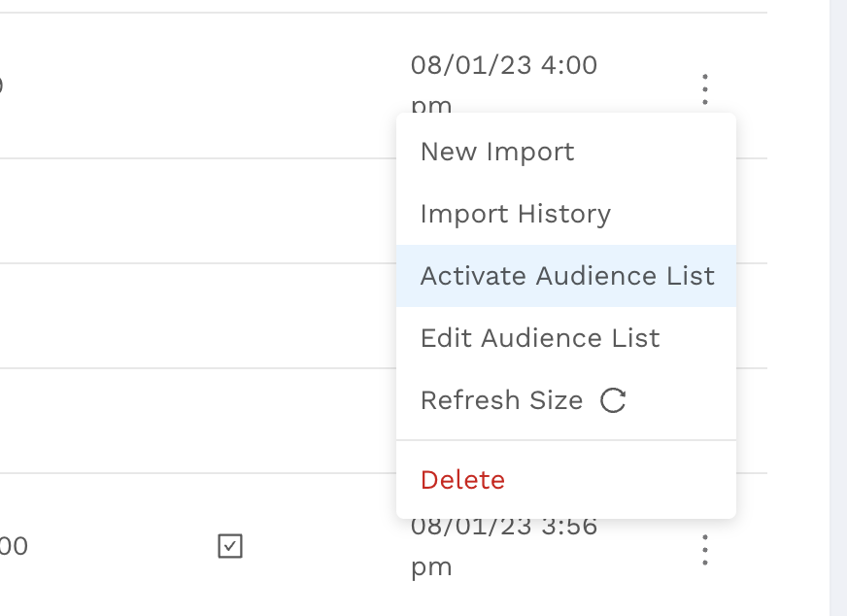Viewport: 847px width, 616px height.
Task: Click the bottom row's three-dot options icon
Action: click(704, 550)
